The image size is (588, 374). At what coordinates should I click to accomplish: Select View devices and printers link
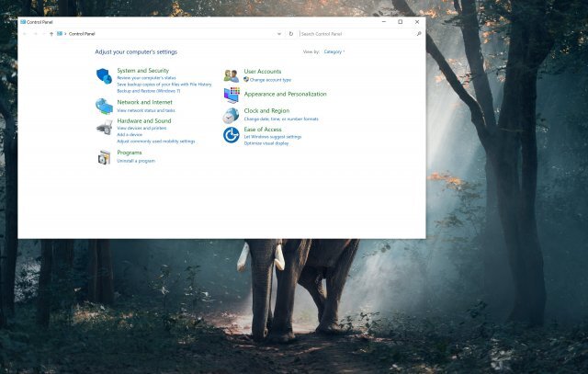click(x=141, y=129)
